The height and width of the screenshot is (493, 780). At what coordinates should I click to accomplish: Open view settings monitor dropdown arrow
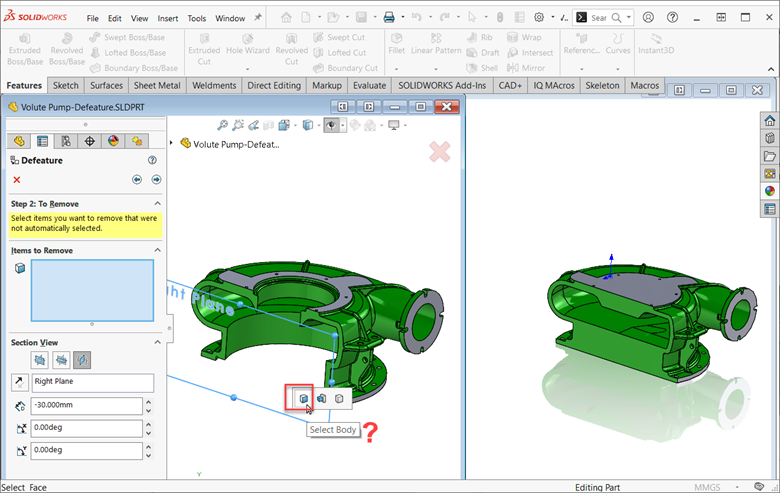pos(405,125)
